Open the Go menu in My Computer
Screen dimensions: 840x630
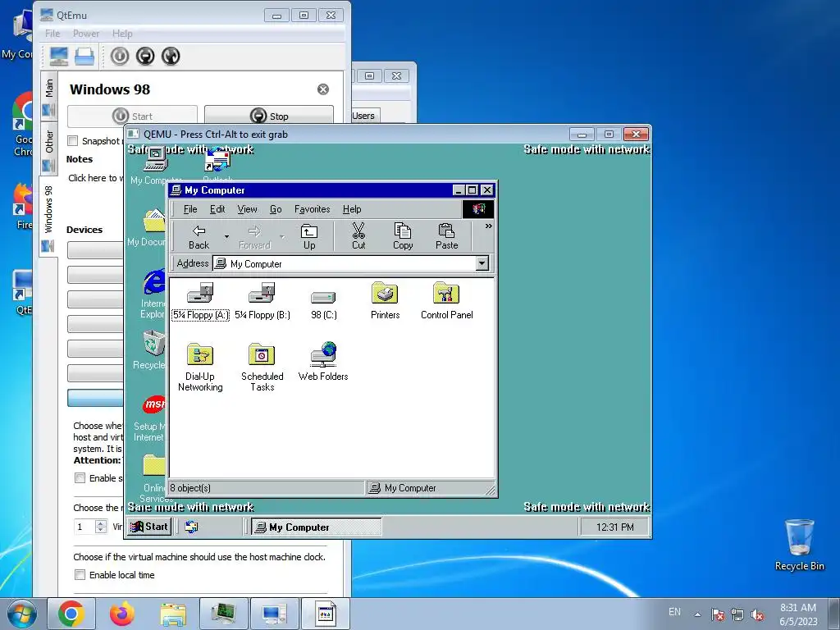tap(276, 209)
